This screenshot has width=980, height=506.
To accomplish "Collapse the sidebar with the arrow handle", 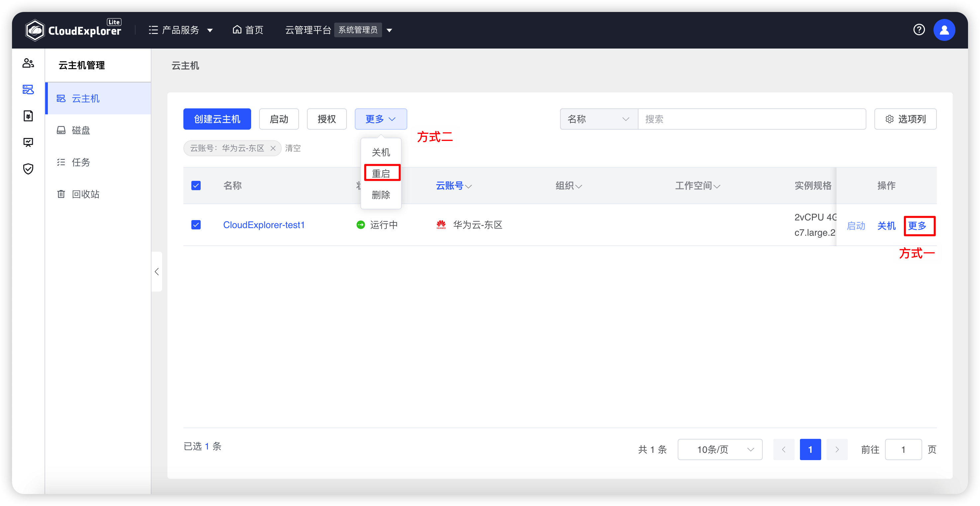I will 157,272.
